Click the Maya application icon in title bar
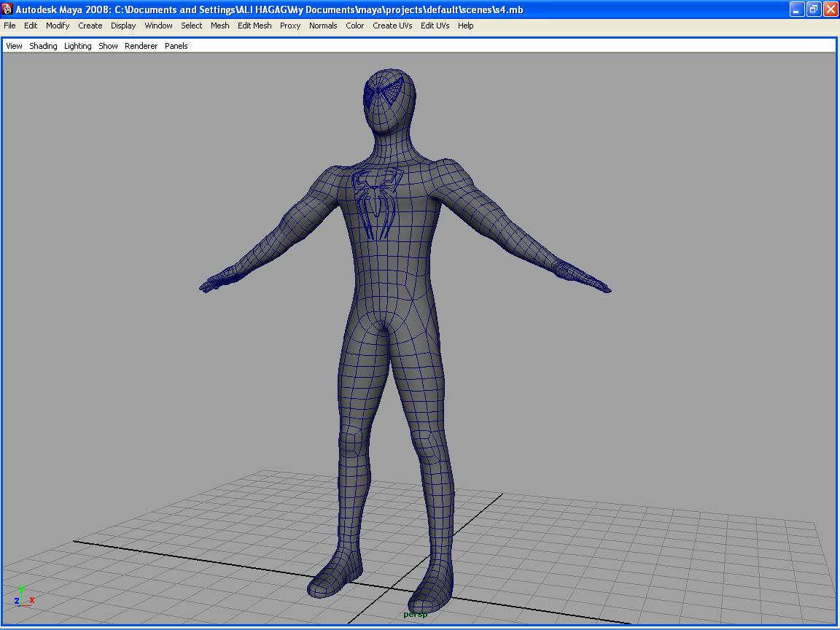The image size is (840, 630). (7, 9)
